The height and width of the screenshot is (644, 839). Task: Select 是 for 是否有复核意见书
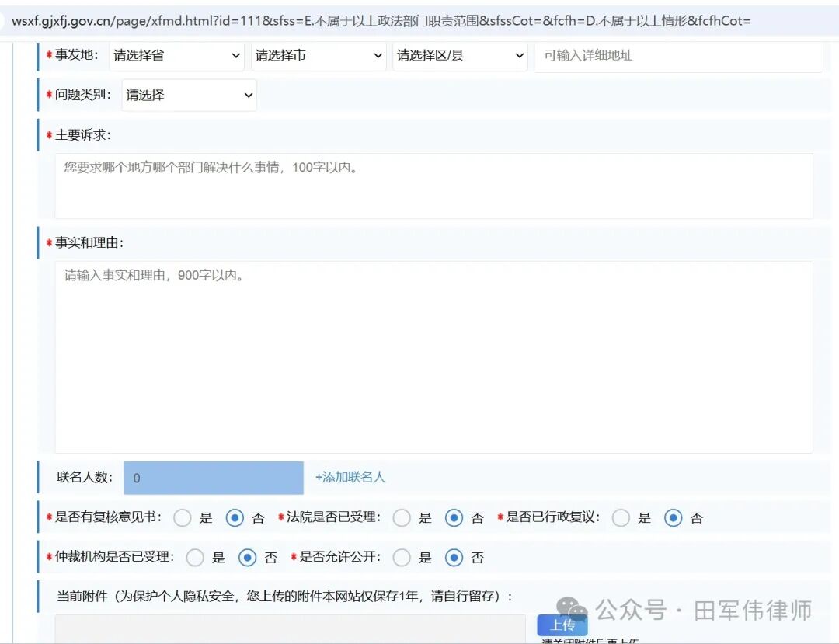183,517
